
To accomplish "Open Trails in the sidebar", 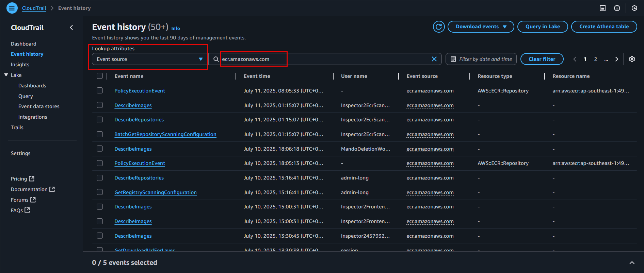I will [x=17, y=127].
